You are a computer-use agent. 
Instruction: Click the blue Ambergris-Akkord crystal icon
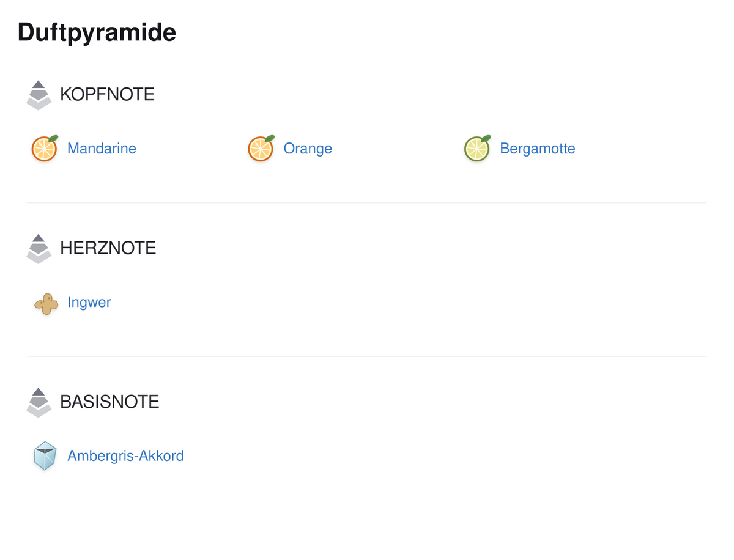coord(45,456)
